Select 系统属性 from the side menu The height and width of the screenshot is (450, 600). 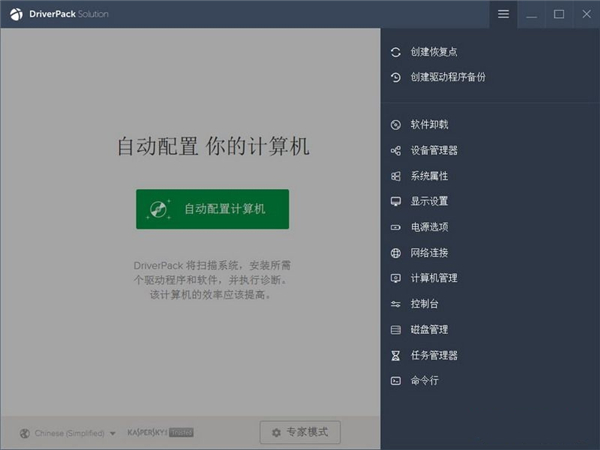coord(428,176)
